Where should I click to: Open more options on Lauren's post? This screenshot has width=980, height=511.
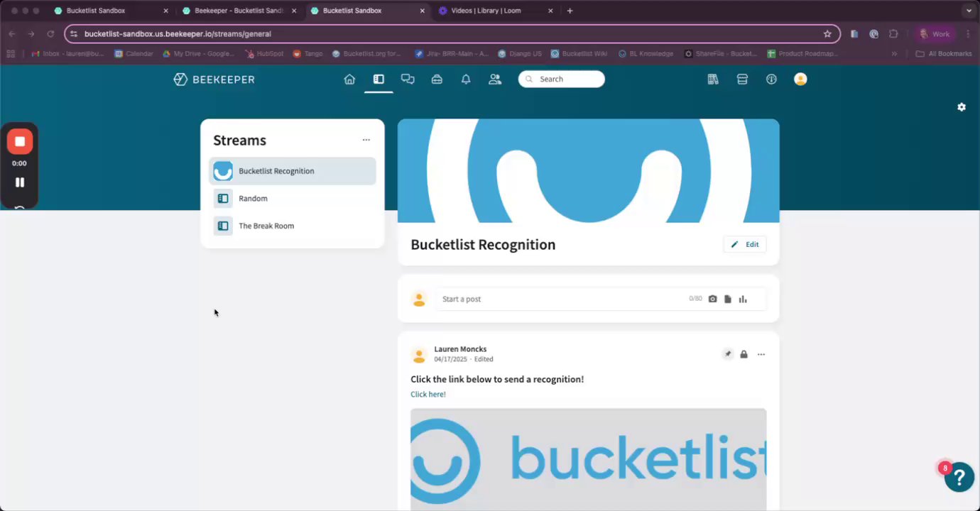(x=761, y=354)
